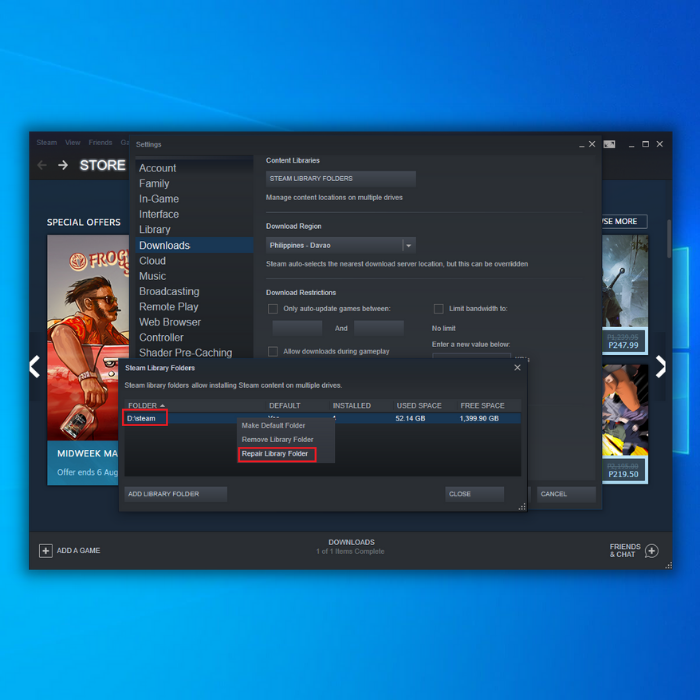Select the D:\steam folder row
This screenshot has width=700, height=700.
[x=322, y=418]
